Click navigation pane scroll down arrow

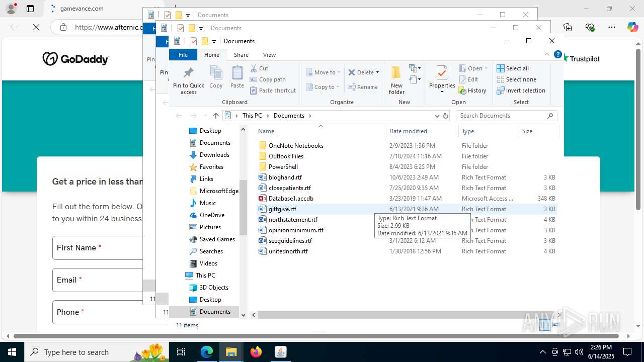coord(243,315)
